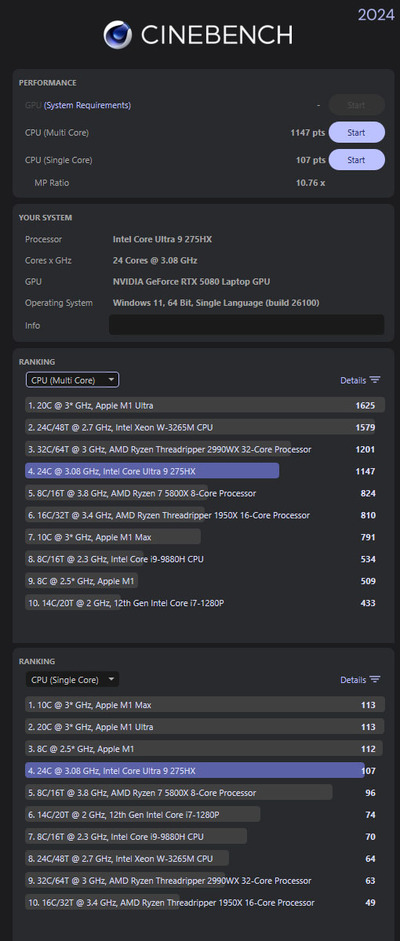Viewport: 400px width, 941px height.
Task: Click the Cinebench sphere logo icon
Action: pos(118,35)
